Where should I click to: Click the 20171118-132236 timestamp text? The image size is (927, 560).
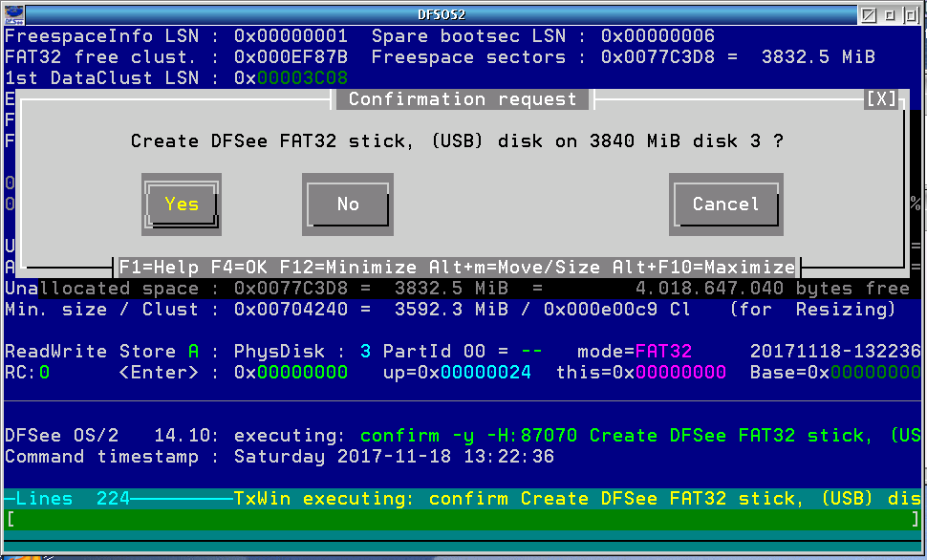pyautogui.click(x=835, y=352)
